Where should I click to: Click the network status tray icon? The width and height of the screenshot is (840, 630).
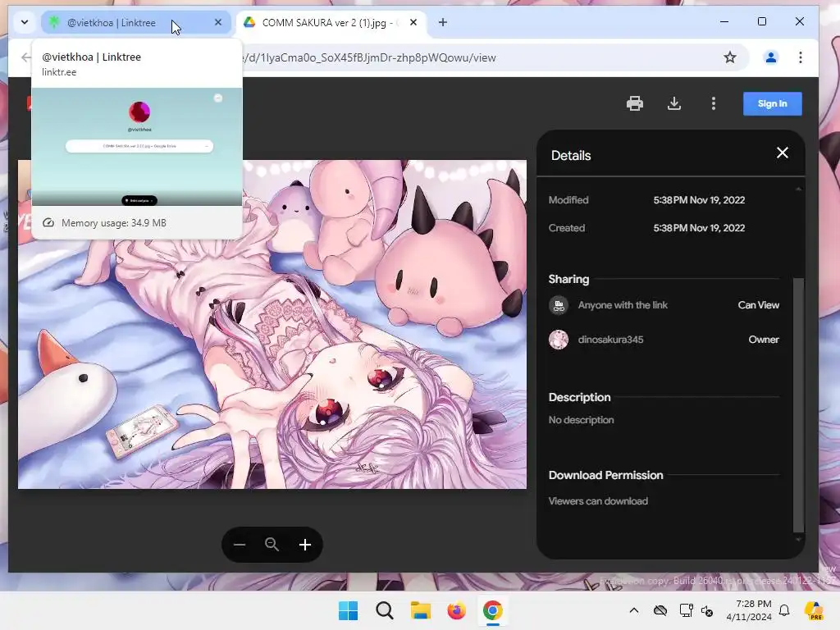tap(686, 610)
